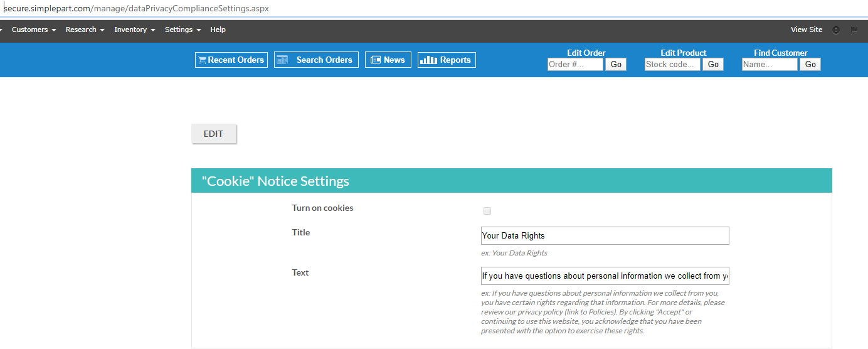Screen dimensions: 868x349
Task: Enable the Turn on cookies checkbox
Action: 487,211
